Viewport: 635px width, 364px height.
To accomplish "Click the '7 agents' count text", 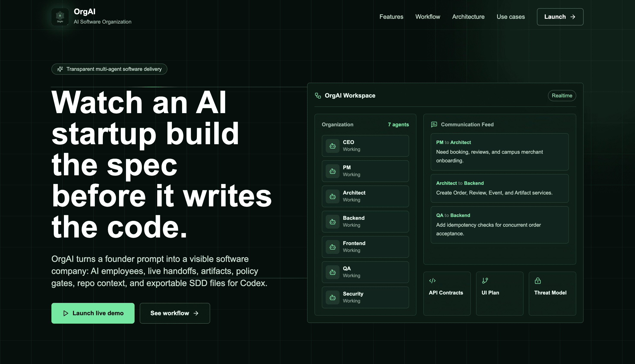I will 398,125.
